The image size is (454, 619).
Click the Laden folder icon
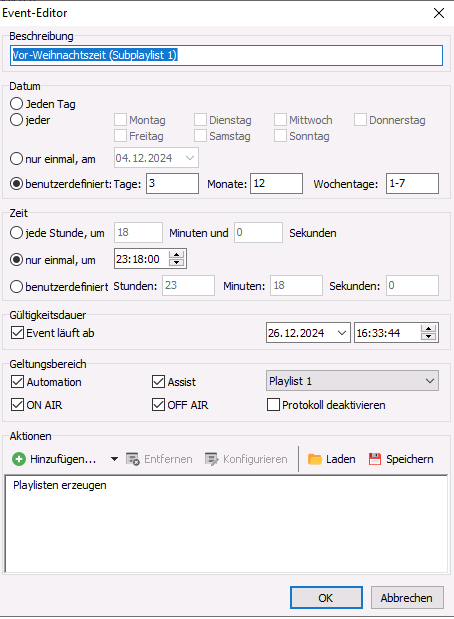(x=315, y=459)
